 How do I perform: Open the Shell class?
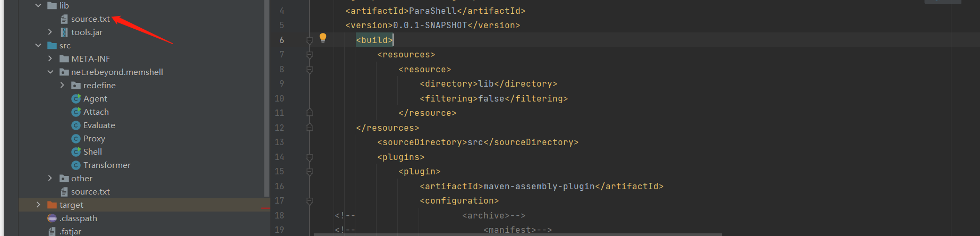click(x=92, y=152)
